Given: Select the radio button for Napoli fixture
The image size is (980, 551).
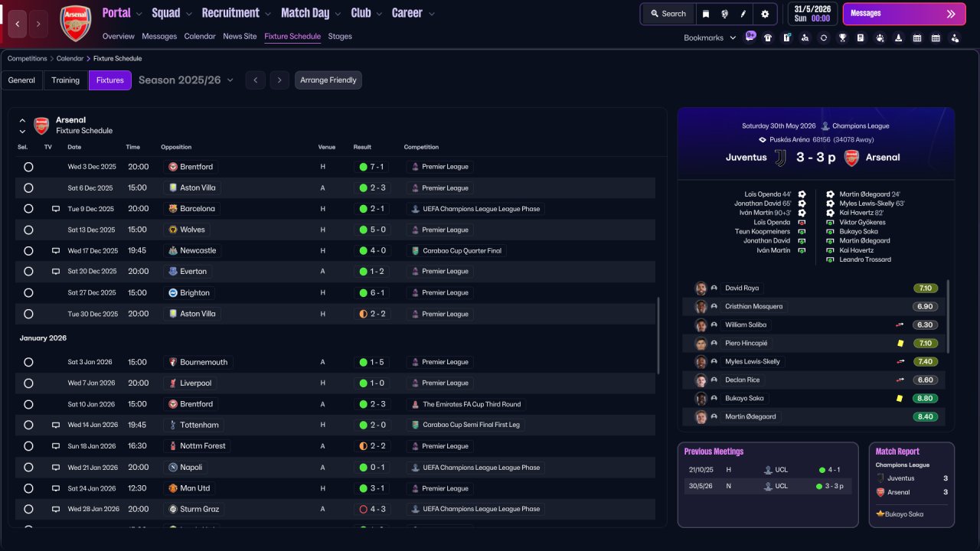Looking at the screenshot, I should click(28, 467).
